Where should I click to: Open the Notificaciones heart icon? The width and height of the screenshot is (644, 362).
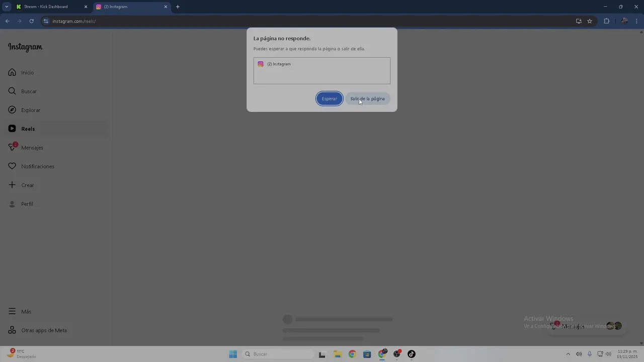(12, 166)
